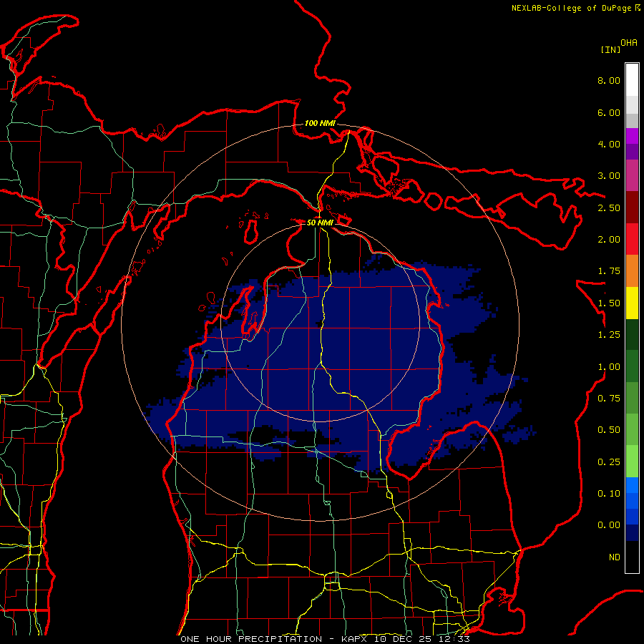The height and width of the screenshot is (644, 644).
Task: Select the 1.00 legend value
Action: (609, 367)
